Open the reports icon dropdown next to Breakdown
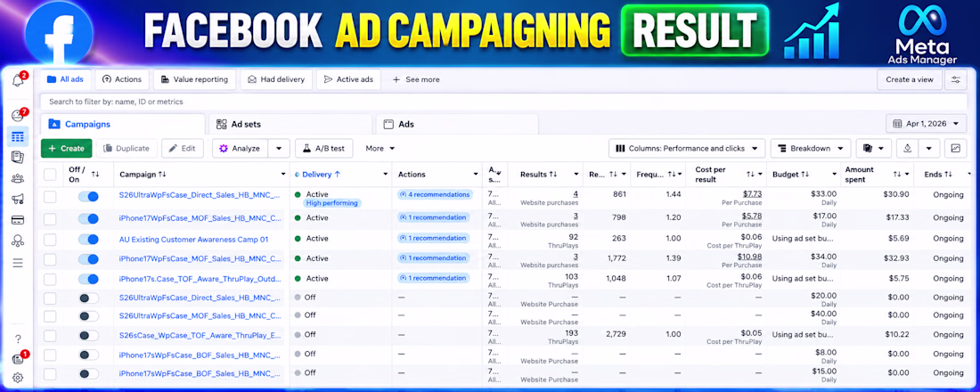The height and width of the screenshot is (392, 980). coord(873,148)
